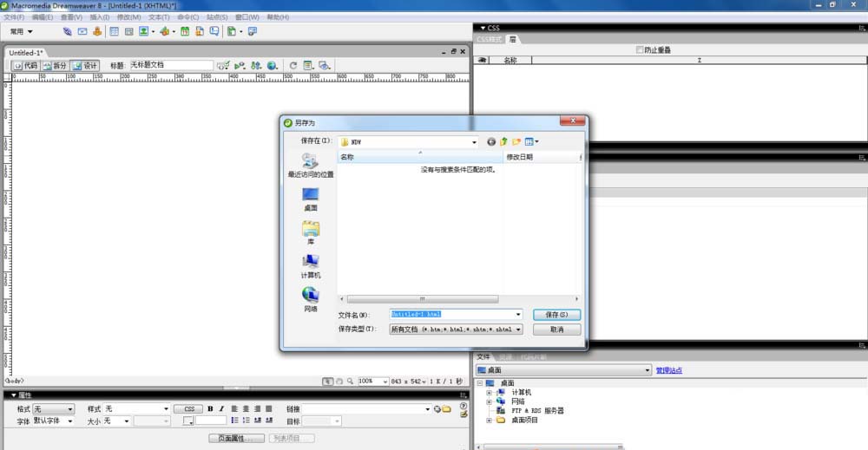The width and height of the screenshot is (868, 450).
Task: Click the insert table icon
Action: [x=114, y=31]
